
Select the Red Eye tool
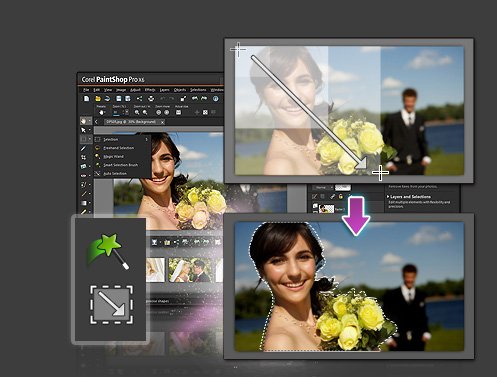click(83, 176)
